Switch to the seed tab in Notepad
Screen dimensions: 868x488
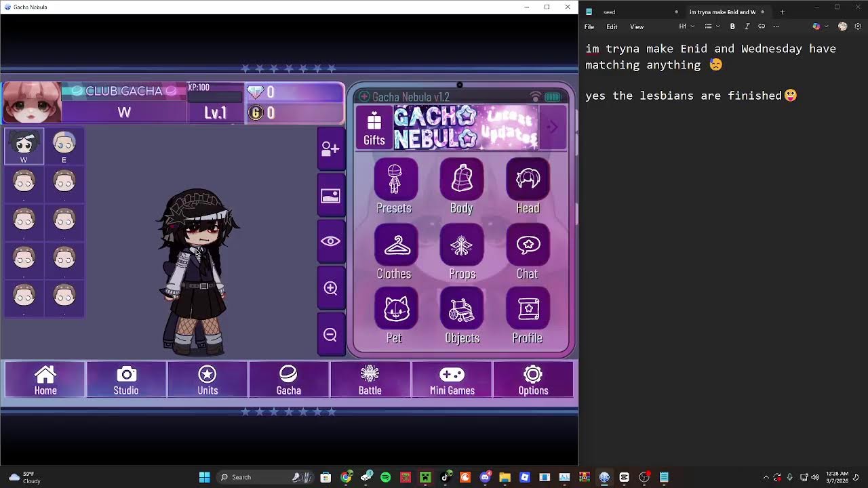pyautogui.click(x=631, y=12)
